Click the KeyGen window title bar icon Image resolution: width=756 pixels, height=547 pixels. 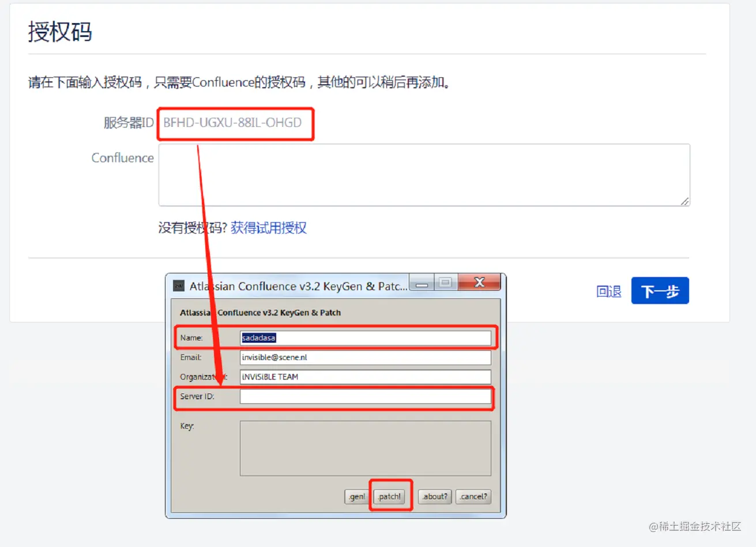coord(179,286)
